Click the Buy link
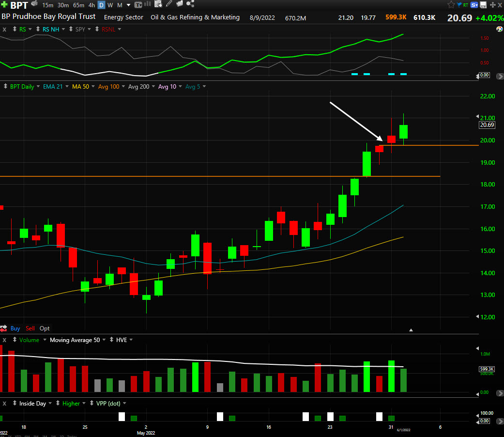 [15, 328]
